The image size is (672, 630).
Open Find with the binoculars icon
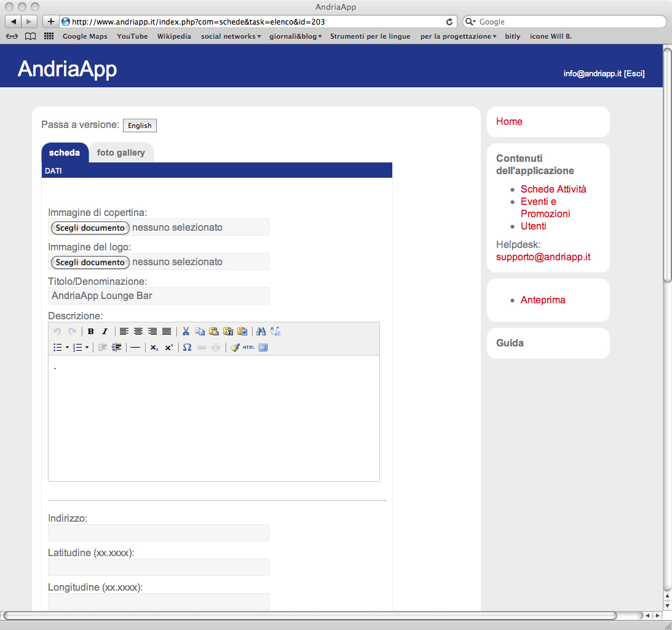261,331
